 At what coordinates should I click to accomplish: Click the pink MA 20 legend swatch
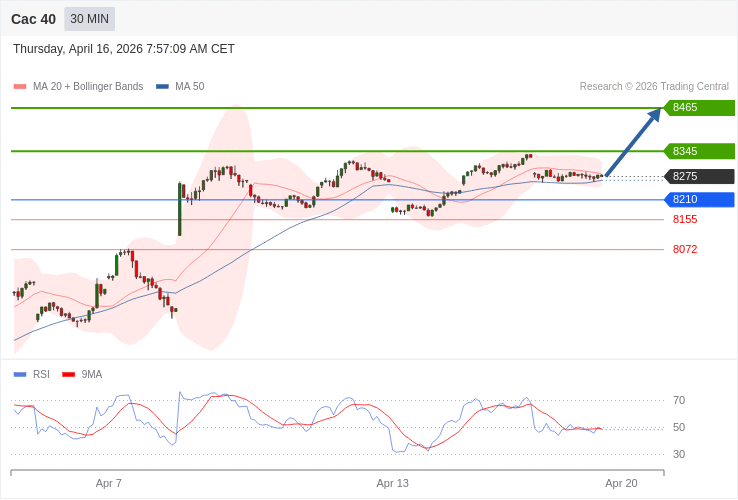tap(20, 87)
